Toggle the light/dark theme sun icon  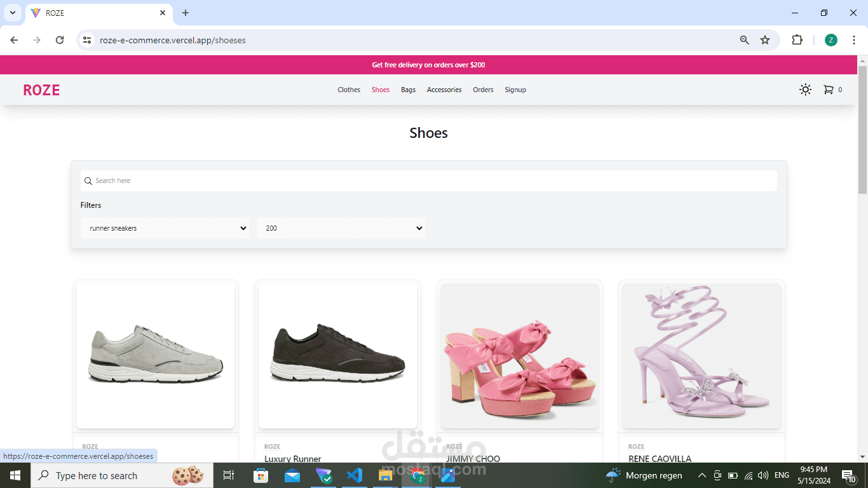(805, 90)
